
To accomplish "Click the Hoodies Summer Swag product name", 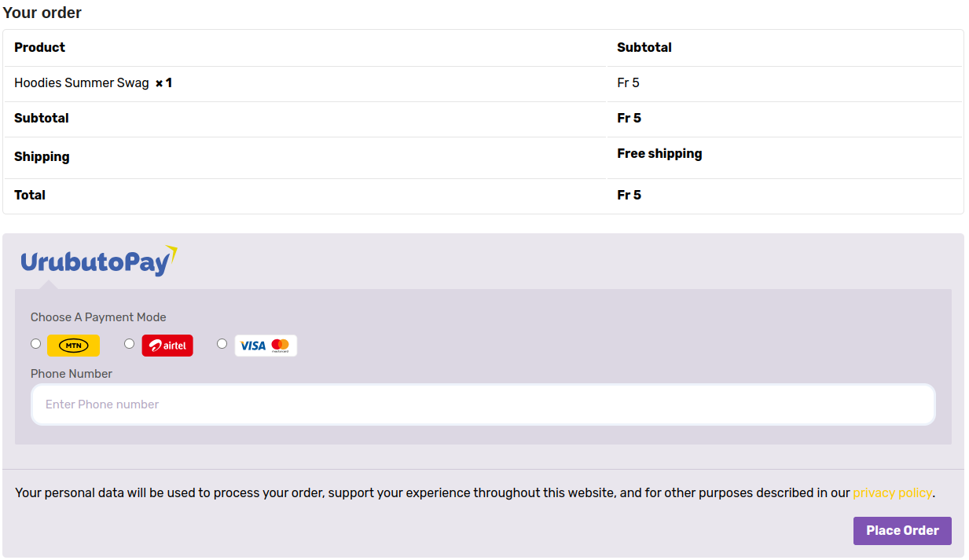I will 82,82.
